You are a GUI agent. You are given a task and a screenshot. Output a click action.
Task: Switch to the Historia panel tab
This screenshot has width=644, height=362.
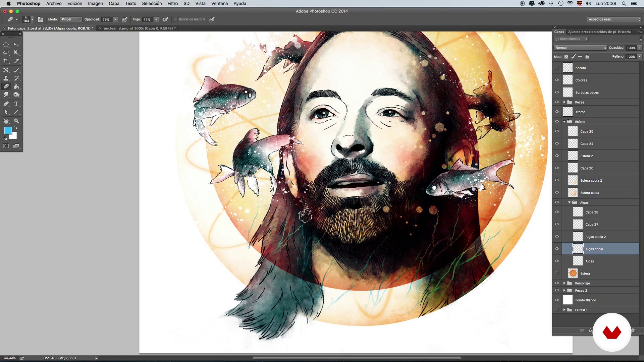(624, 32)
